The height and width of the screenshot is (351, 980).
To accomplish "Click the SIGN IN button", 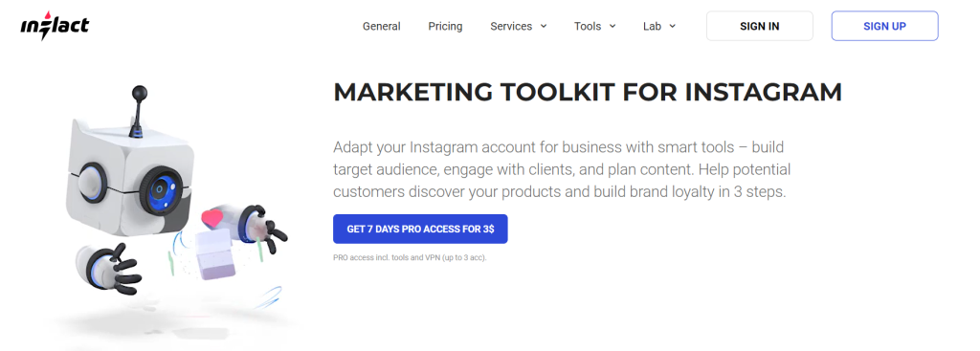I will click(x=759, y=26).
